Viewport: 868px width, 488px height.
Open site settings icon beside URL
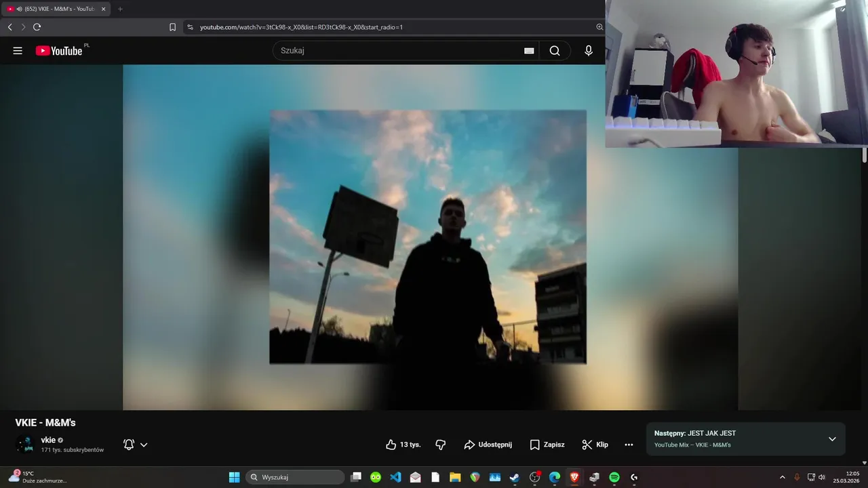[x=190, y=27]
